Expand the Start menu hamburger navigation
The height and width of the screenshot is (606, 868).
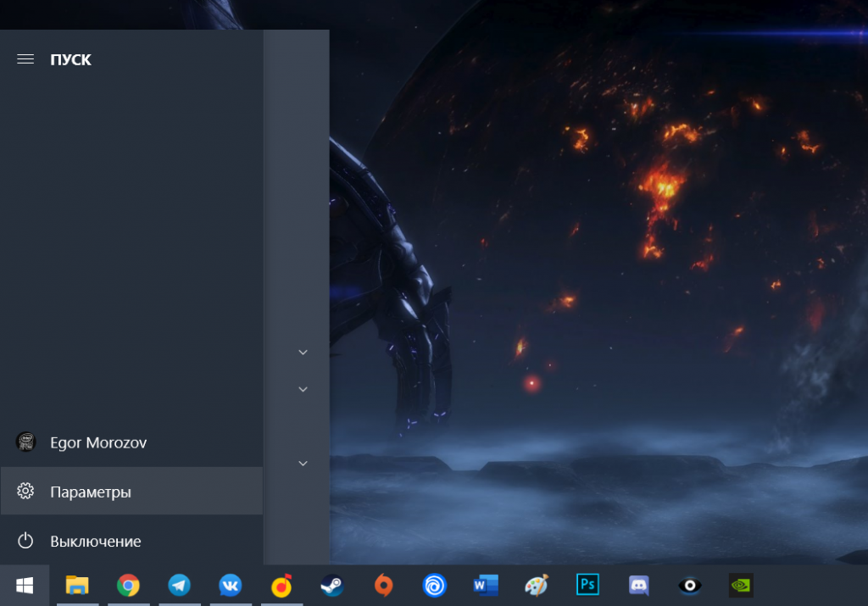[25, 59]
